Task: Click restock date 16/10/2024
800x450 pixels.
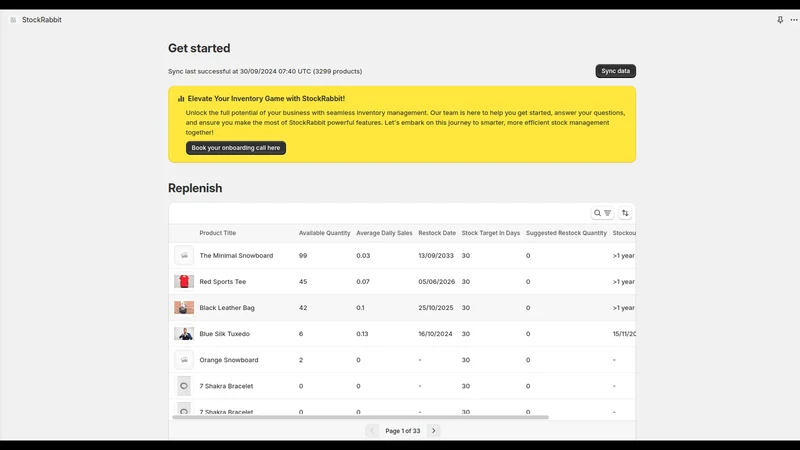Action: click(x=435, y=334)
